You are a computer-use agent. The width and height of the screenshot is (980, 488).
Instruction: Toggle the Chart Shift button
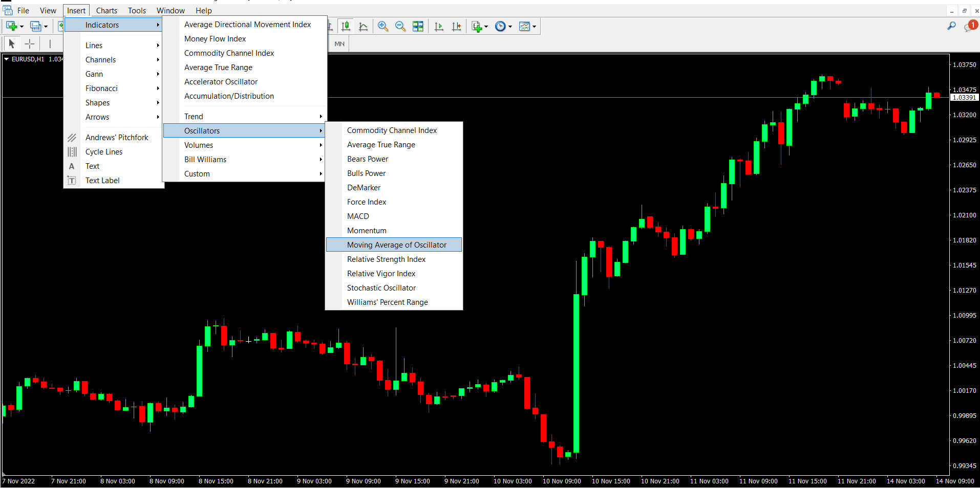(x=456, y=26)
